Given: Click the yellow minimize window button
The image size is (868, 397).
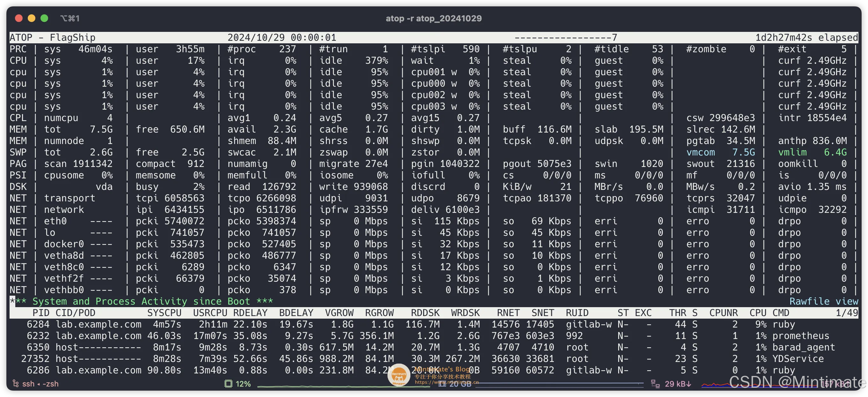Looking at the screenshot, I should click(32, 18).
